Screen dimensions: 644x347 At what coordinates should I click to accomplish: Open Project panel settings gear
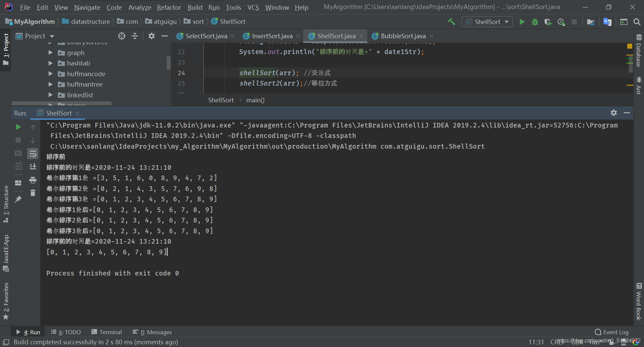click(x=152, y=36)
